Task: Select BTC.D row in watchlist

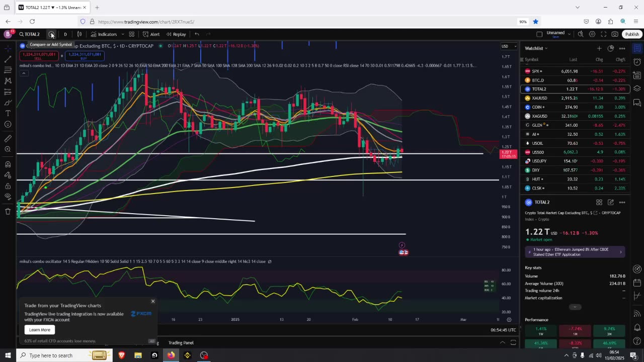Action: (x=575, y=80)
